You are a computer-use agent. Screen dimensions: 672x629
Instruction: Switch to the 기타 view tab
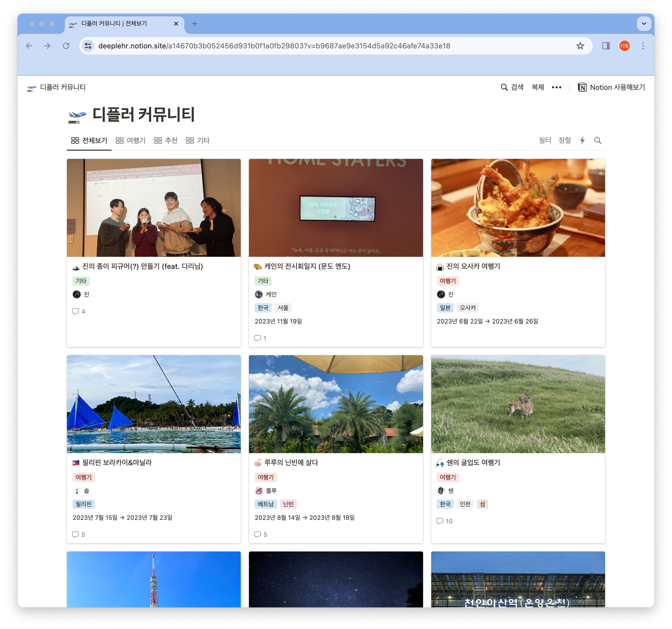[198, 140]
